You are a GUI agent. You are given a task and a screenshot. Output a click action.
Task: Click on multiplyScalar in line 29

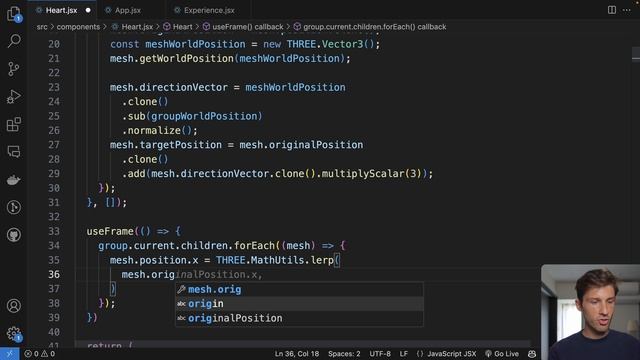(362, 174)
